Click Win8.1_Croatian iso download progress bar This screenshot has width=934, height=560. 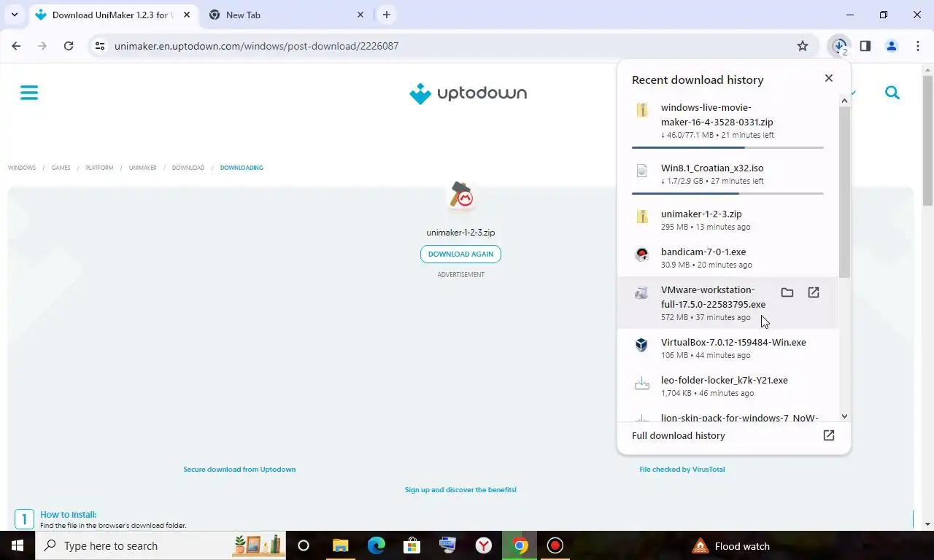click(x=727, y=193)
